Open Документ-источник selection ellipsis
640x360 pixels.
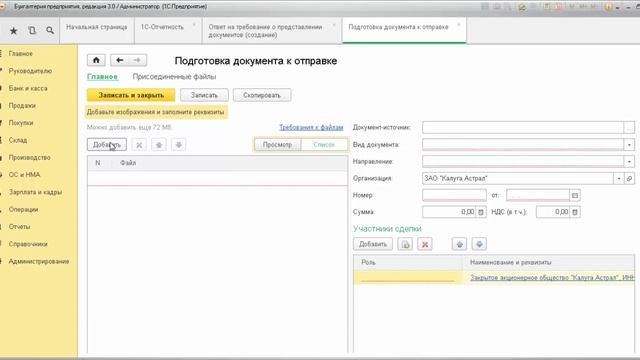[x=629, y=128]
